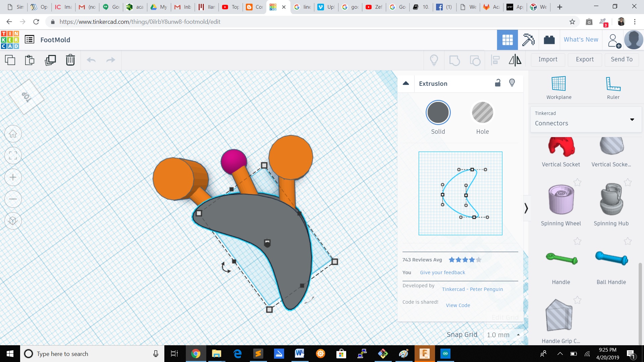Click the View Code link
Screen dimensions: 644x362
pyautogui.click(x=458, y=305)
